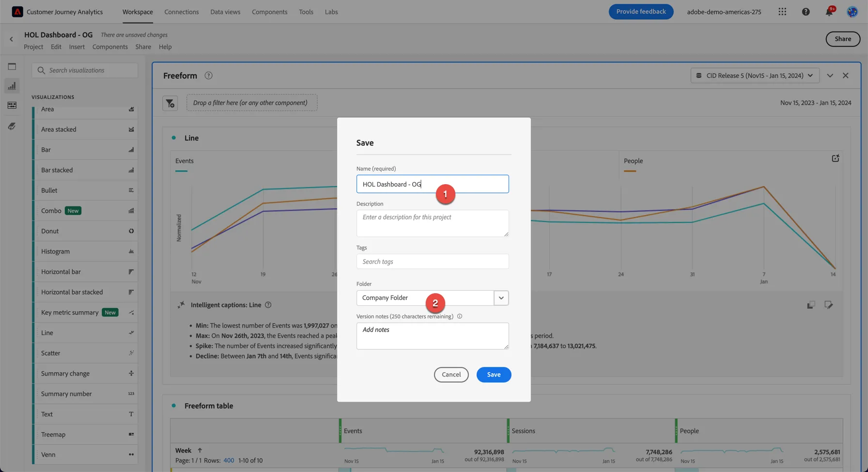Click the Search visualizations box
This screenshot has height=472, width=868.
point(85,70)
